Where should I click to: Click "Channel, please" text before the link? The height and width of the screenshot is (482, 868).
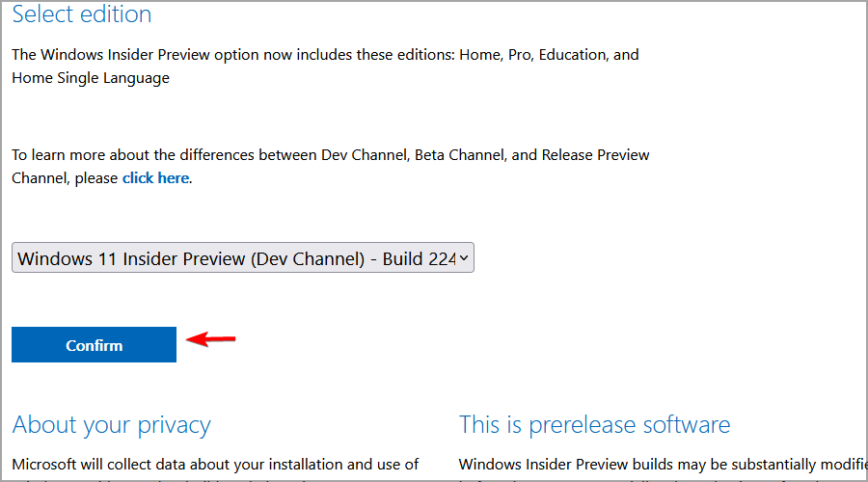point(65,177)
